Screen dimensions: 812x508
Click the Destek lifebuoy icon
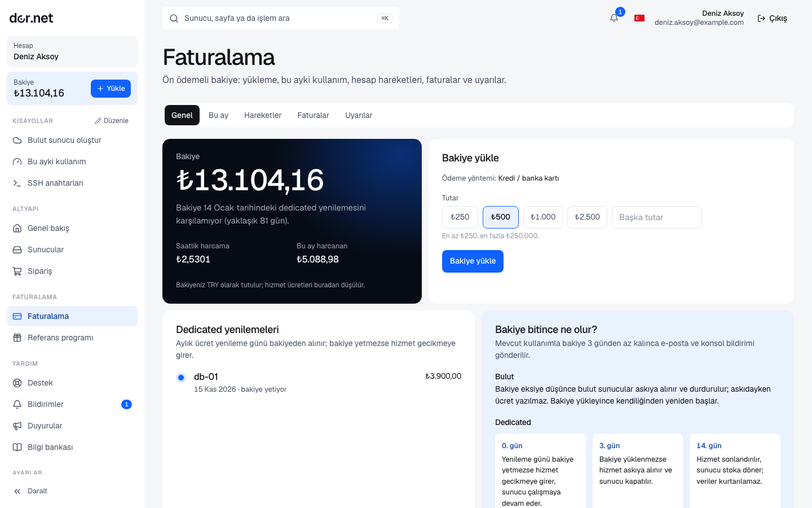(x=17, y=383)
